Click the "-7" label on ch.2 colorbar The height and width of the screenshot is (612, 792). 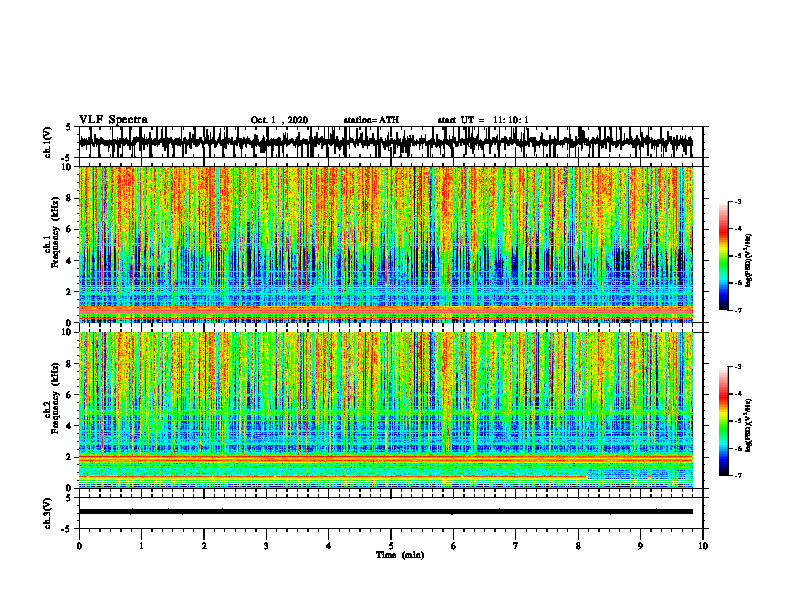coord(738,475)
